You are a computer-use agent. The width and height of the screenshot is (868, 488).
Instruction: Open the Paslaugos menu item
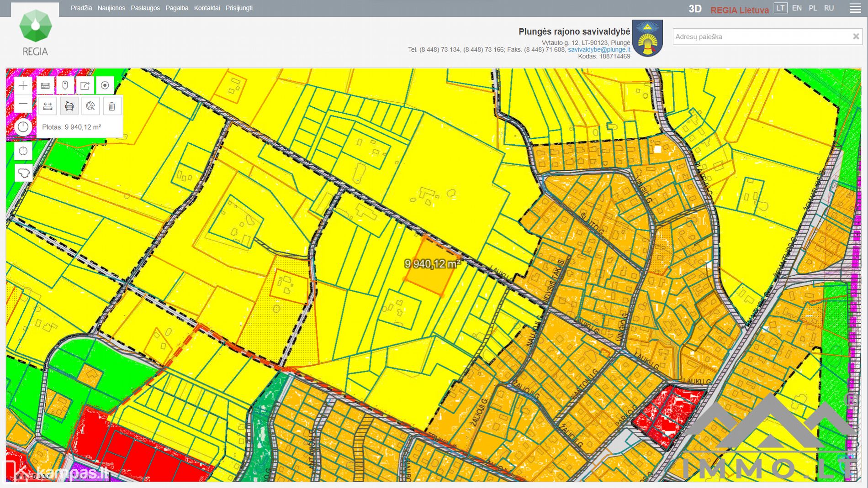tap(145, 8)
